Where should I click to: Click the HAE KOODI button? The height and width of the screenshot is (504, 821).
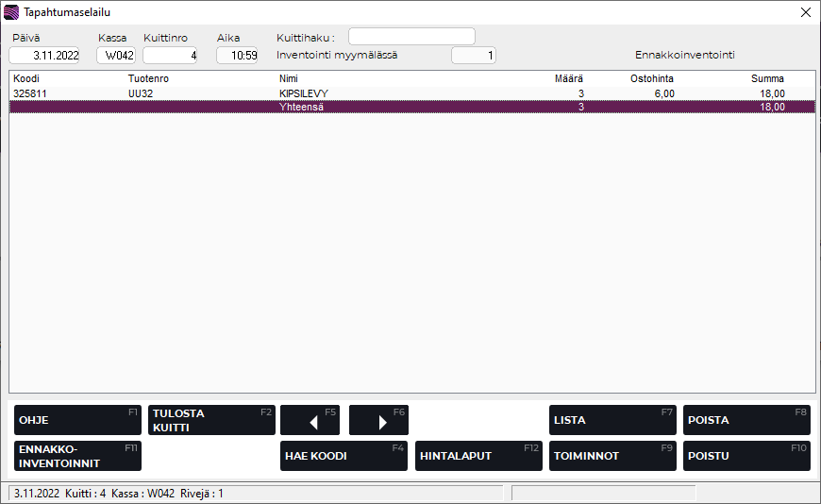(x=343, y=456)
